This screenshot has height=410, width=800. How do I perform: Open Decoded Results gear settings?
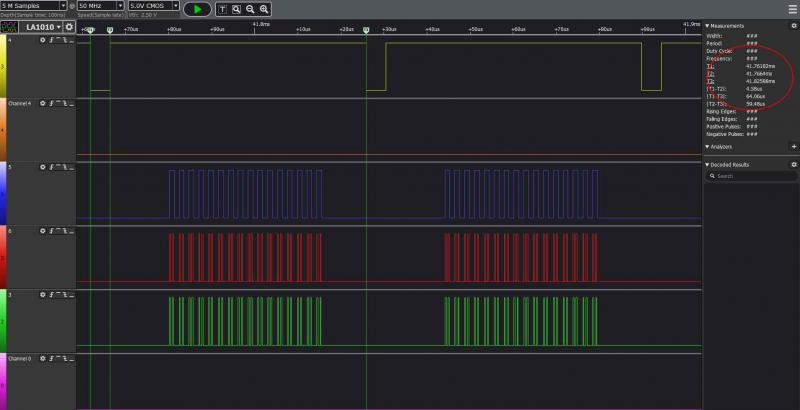click(794, 164)
